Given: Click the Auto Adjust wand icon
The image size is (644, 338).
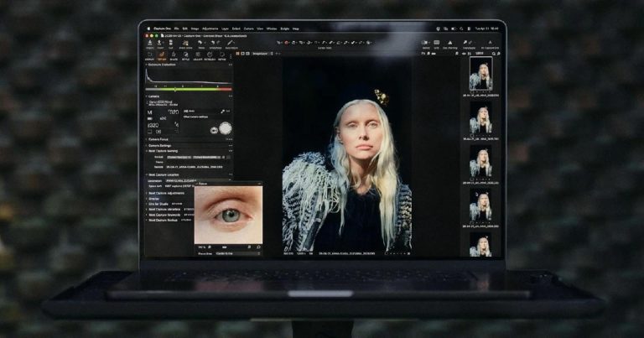Looking at the screenshot, I should pyautogui.click(x=231, y=44).
